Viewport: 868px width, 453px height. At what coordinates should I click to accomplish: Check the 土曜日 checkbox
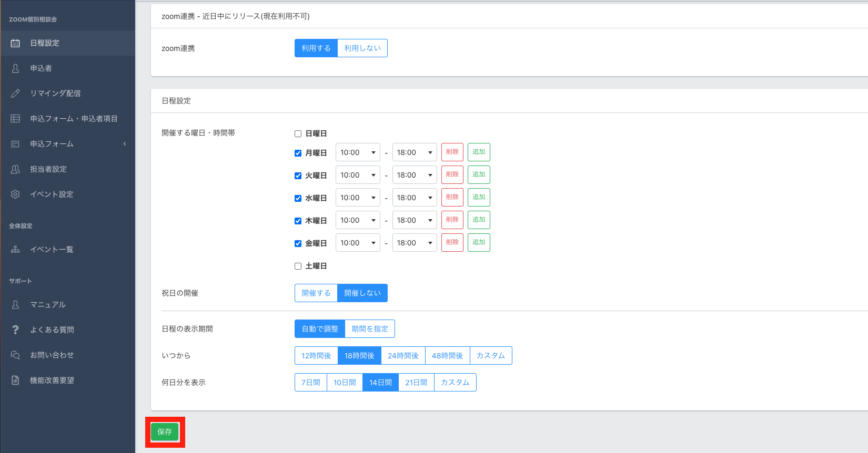tap(298, 266)
